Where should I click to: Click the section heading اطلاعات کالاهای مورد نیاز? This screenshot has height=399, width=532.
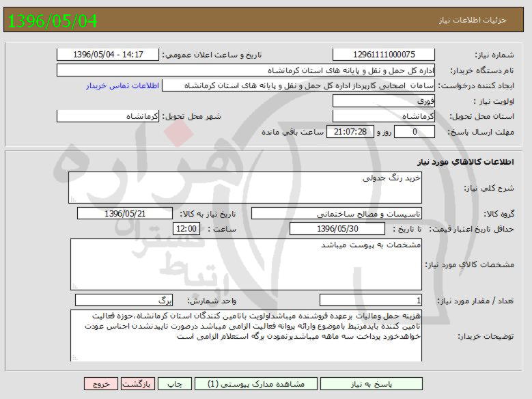click(466, 162)
